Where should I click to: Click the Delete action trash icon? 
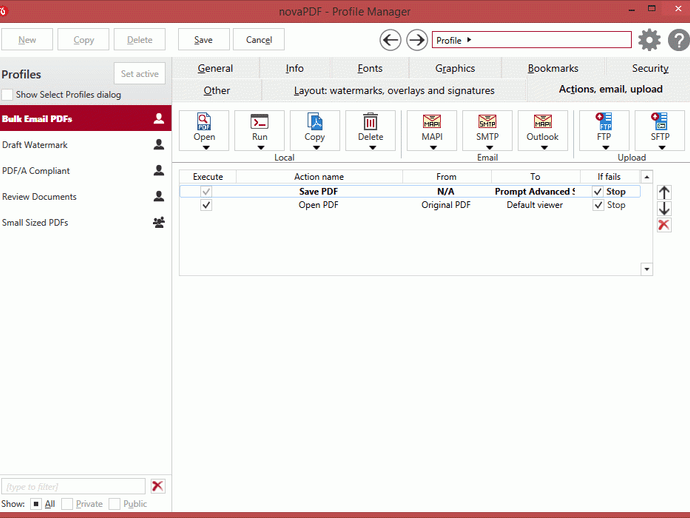[x=370, y=121]
